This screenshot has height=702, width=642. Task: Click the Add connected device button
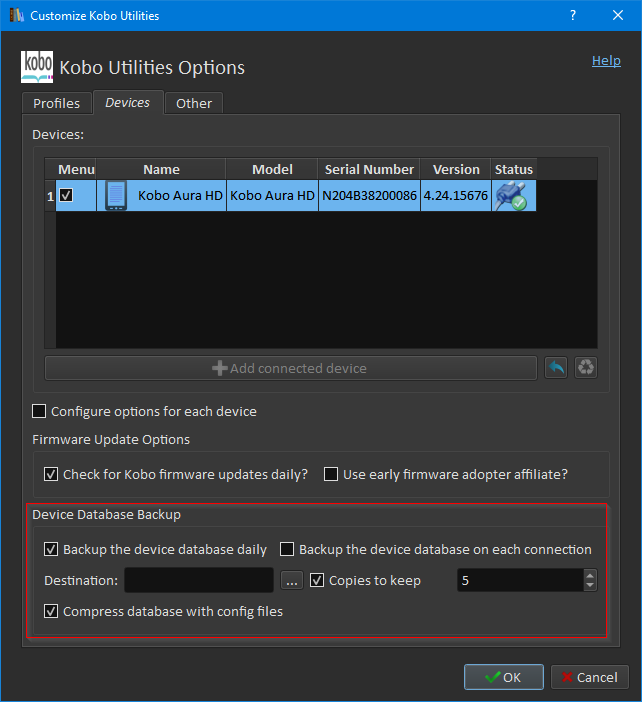pos(291,368)
